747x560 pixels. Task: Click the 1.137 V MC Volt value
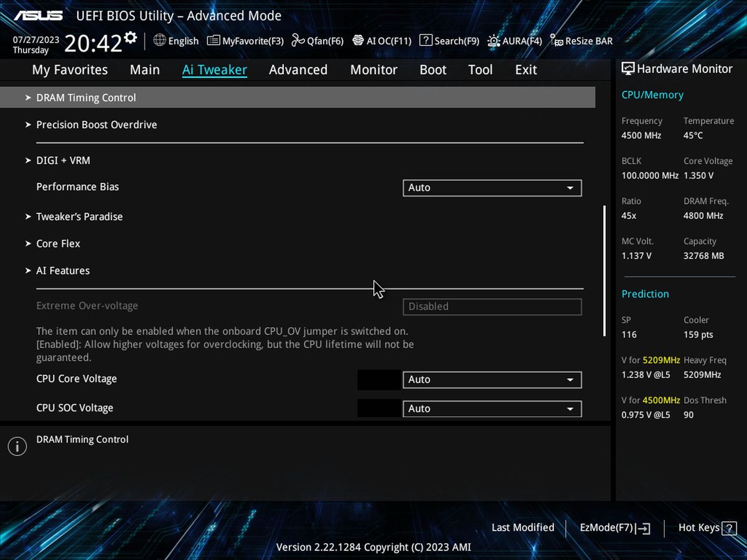pos(637,256)
